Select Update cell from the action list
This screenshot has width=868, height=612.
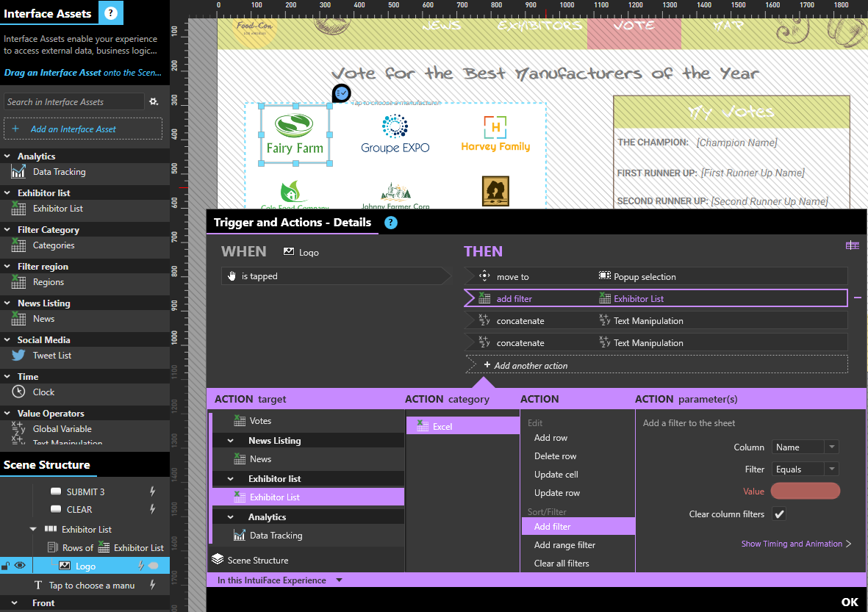(556, 475)
